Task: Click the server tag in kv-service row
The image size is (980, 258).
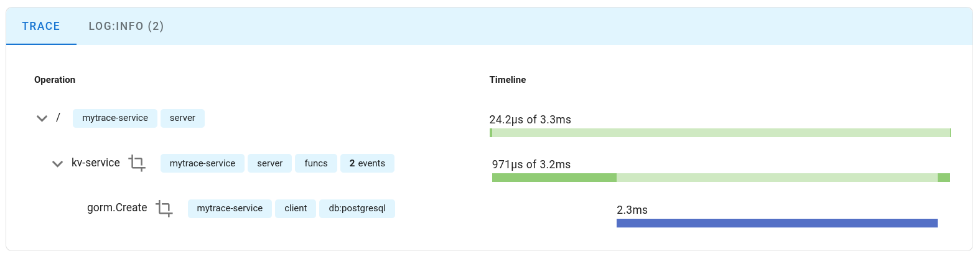Action: pyautogui.click(x=269, y=163)
